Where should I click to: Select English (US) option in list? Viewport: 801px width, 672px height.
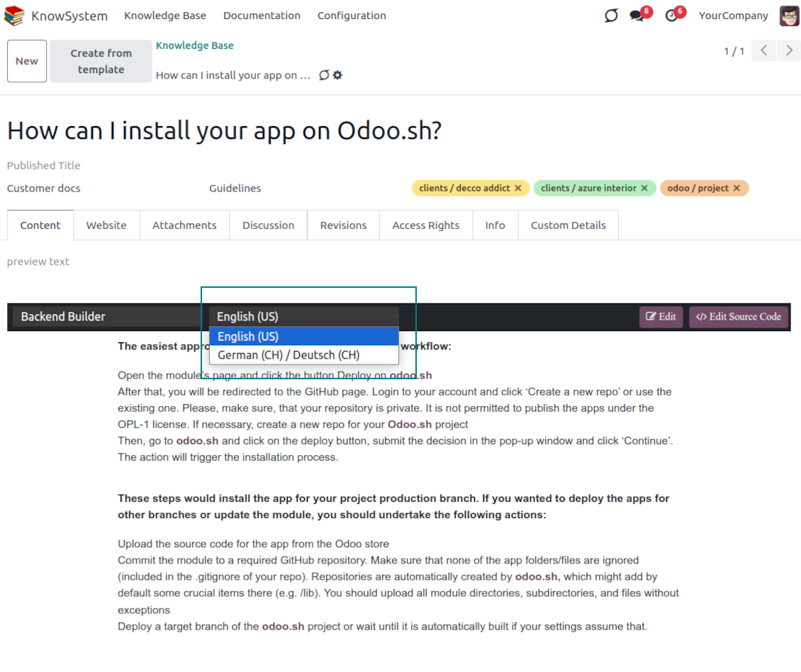coord(304,337)
